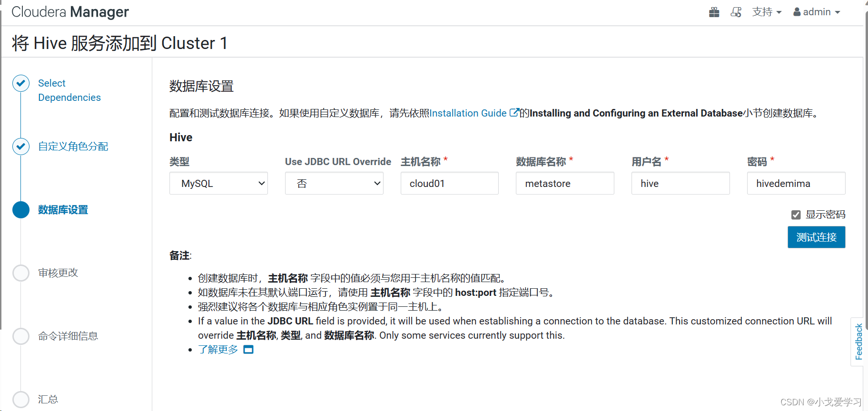
Task: Open the parcels gift-box icon in header
Action: coord(714,12)
